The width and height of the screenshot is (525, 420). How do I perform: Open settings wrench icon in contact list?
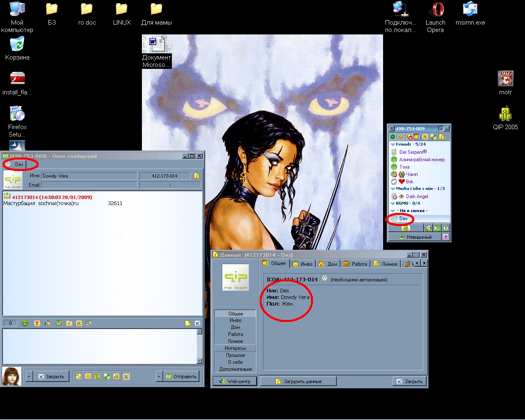[x=433, y=137]
